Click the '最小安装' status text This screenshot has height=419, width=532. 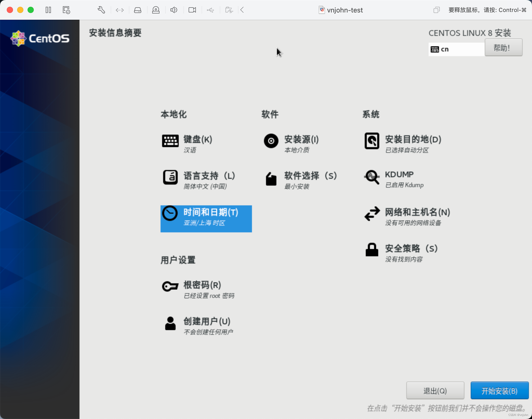point(297,187)
